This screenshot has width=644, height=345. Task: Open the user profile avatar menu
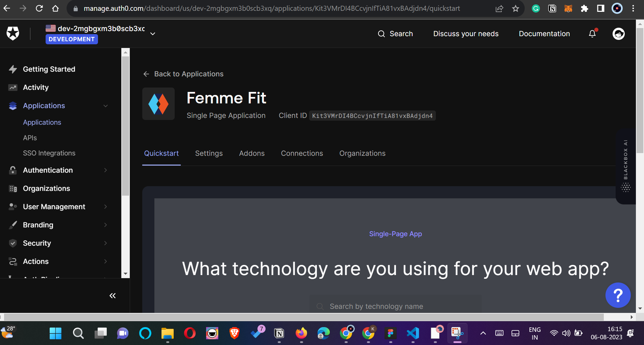point(619,33)
